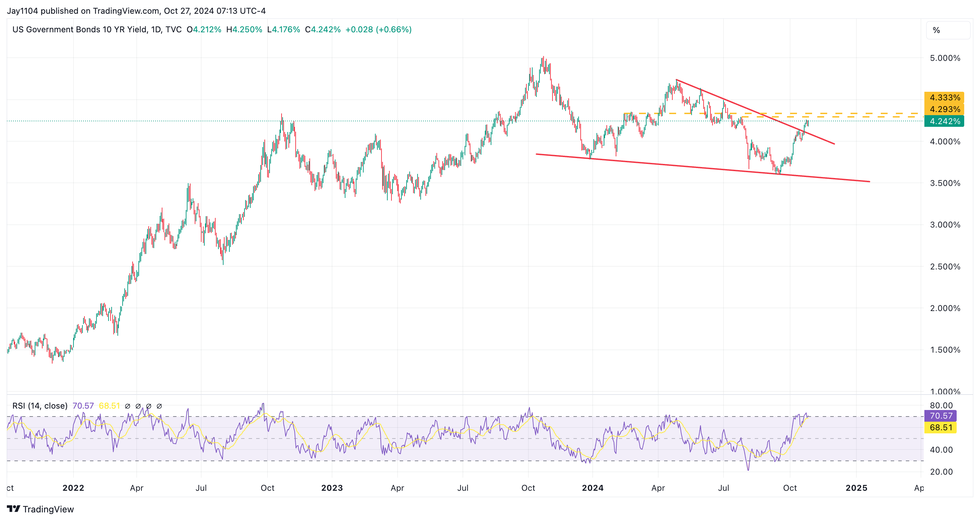Click the 80.00 RSI axis label
The height and width of the screenshot is (521, 980).
pos(941,405)
